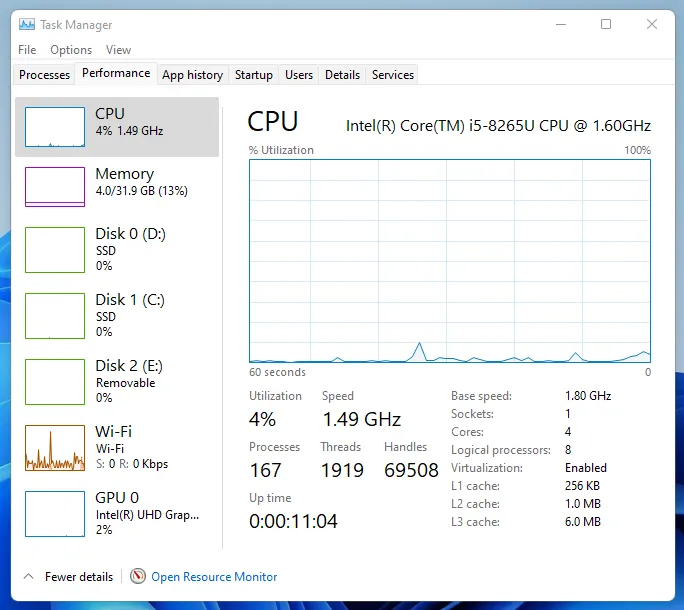Screen dimensions: 684x610
Task: Select the Memory mini graph thumbnail
Action: 55,187
